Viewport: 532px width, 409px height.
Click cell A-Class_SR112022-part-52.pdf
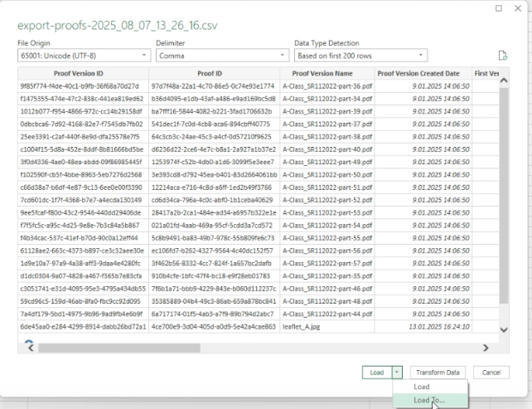point(327,200)
